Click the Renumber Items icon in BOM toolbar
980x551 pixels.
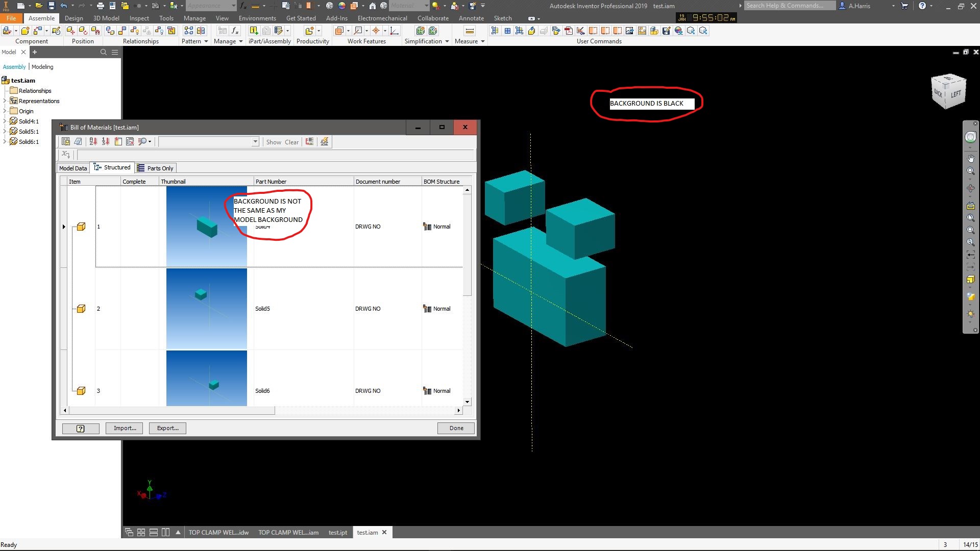pos(106,142)
